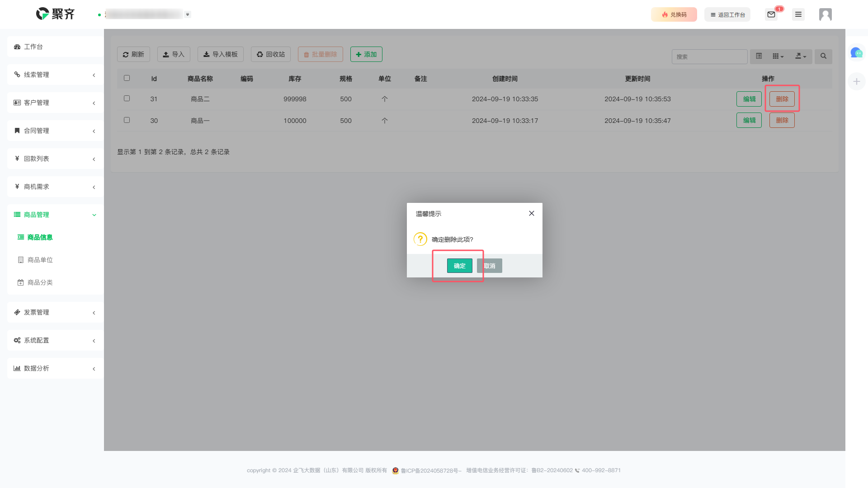Click 删除 for 商品二
This screenshot has width=868, height=488.
[782, 99]
